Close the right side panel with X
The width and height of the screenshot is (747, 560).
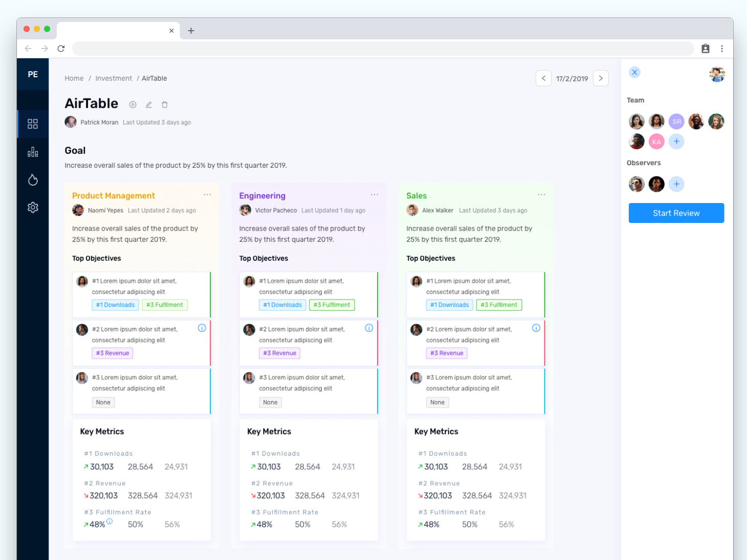(634, 72)
